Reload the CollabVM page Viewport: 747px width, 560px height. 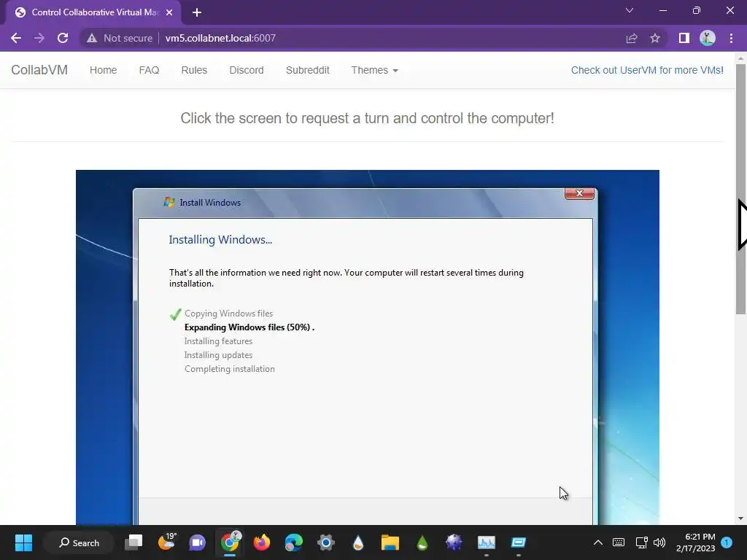(x=63, y=38)
